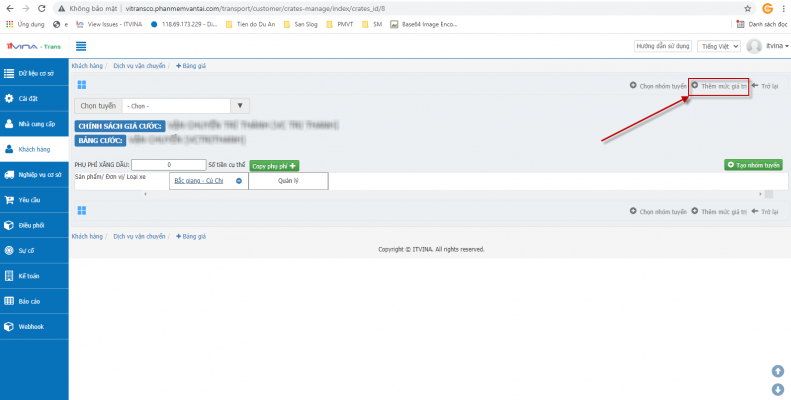Click the top grid view icon
This screenshot has height=400, width=791.
[x=81, y=86]
